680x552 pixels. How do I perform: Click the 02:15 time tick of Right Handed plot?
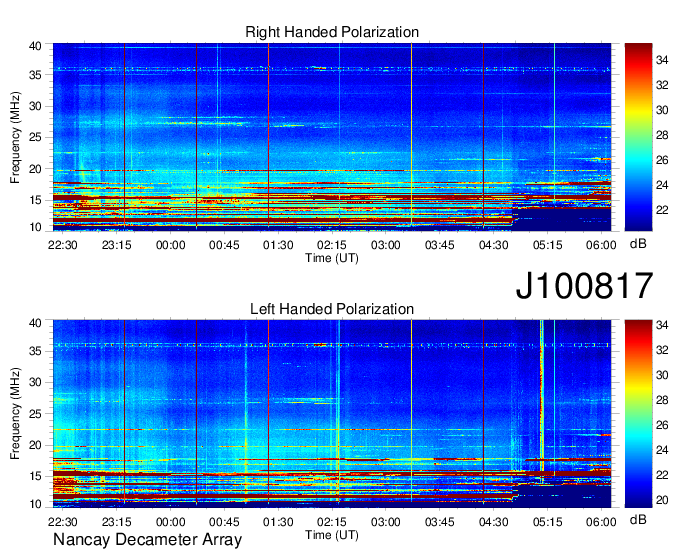(332, 245)
